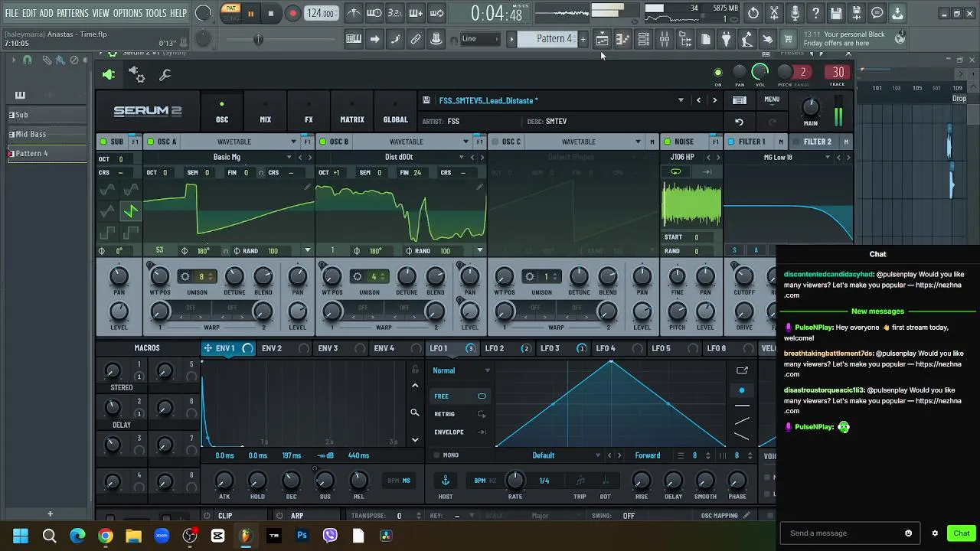Screen dimensions: 980x551
Task: Click the microphone recording icon
Action: tap(795, 13)
